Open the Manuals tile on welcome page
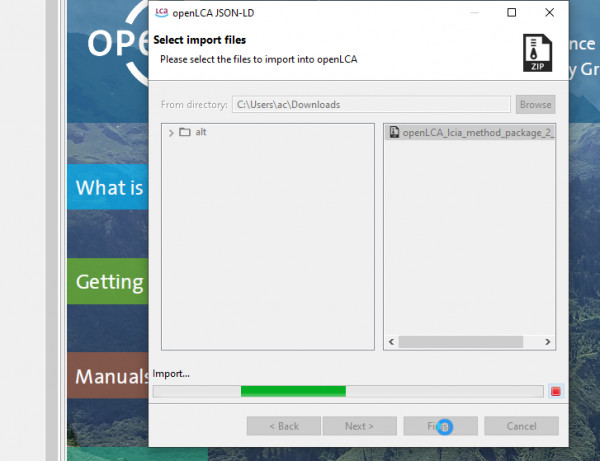This screenshot has height=461, width=600. 108,376
